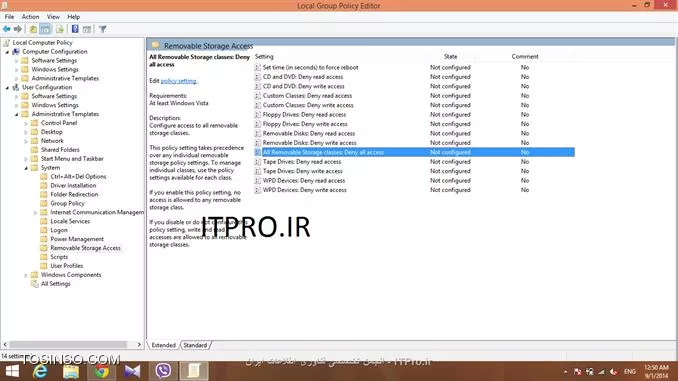Image resolution: width=678 pixels, height=381 pixels.
Task: Open the View menu
Action: (x=53, y=16)
